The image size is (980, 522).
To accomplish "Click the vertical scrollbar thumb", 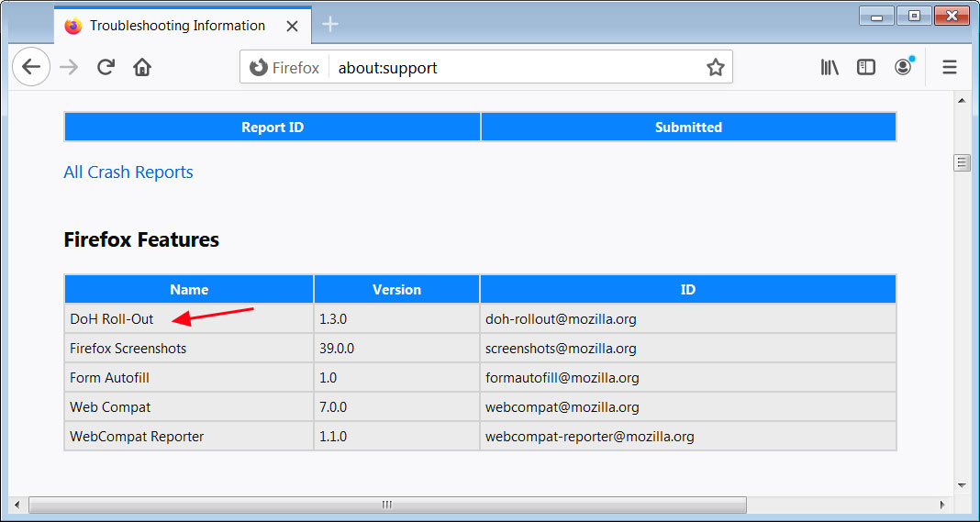I will tap(962, 163).
